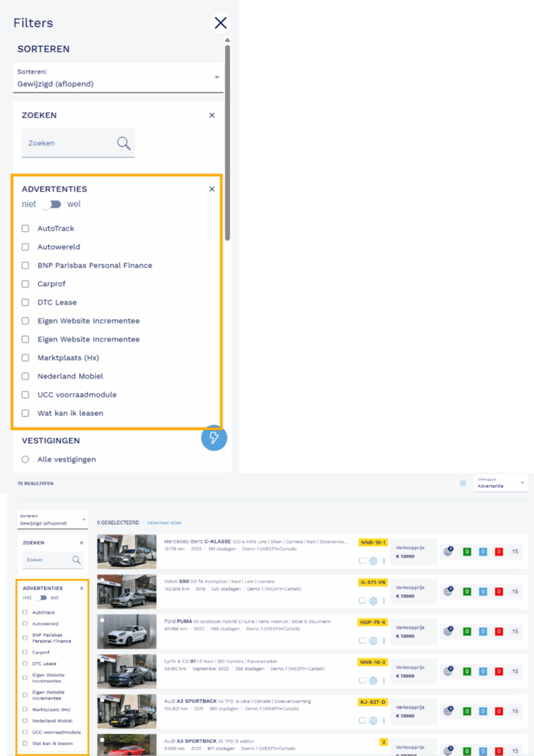534x756 pixels.
Task: Open the Weergave Advertentie dropdown
Action: (501, 483)
